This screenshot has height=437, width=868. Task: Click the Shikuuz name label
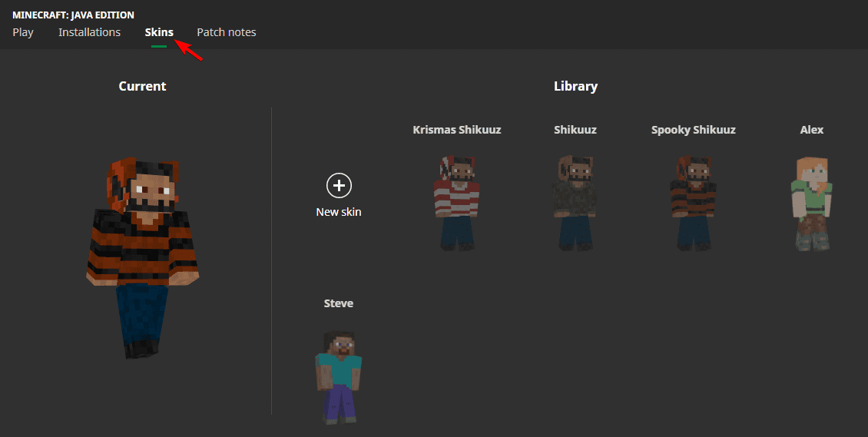575,130
